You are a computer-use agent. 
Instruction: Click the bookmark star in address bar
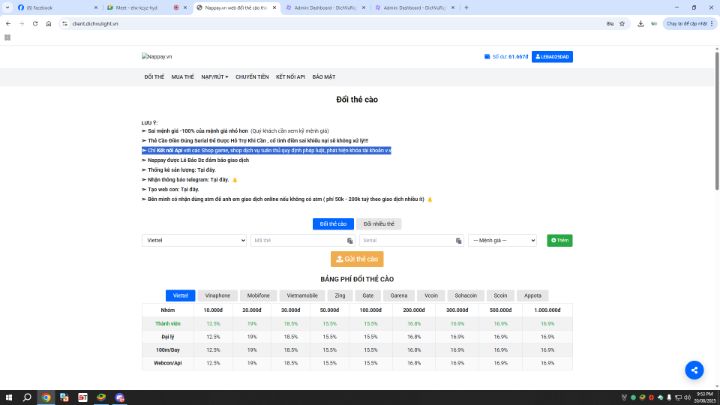[638, 23]
